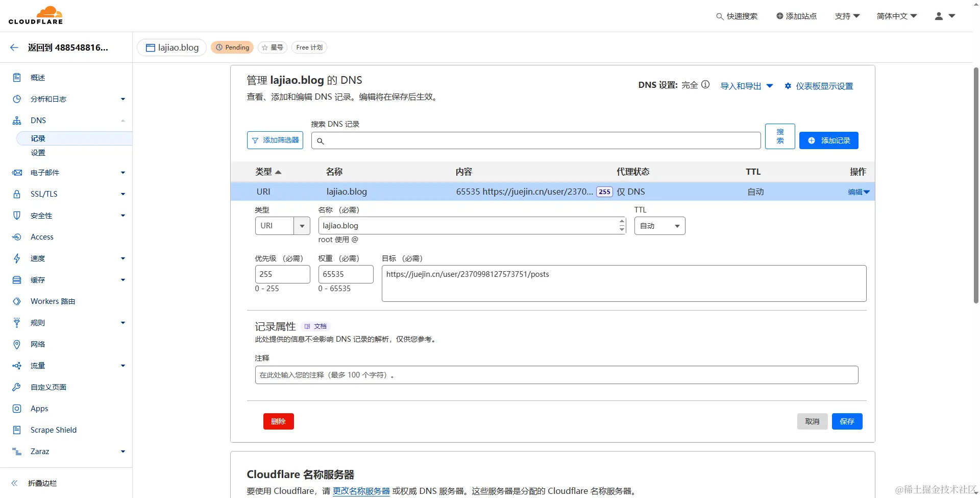Expand the Analytics and Logs submenu arrow
Image resolution: width=980 pixels, height=498 pixels.
pos(123,99)
